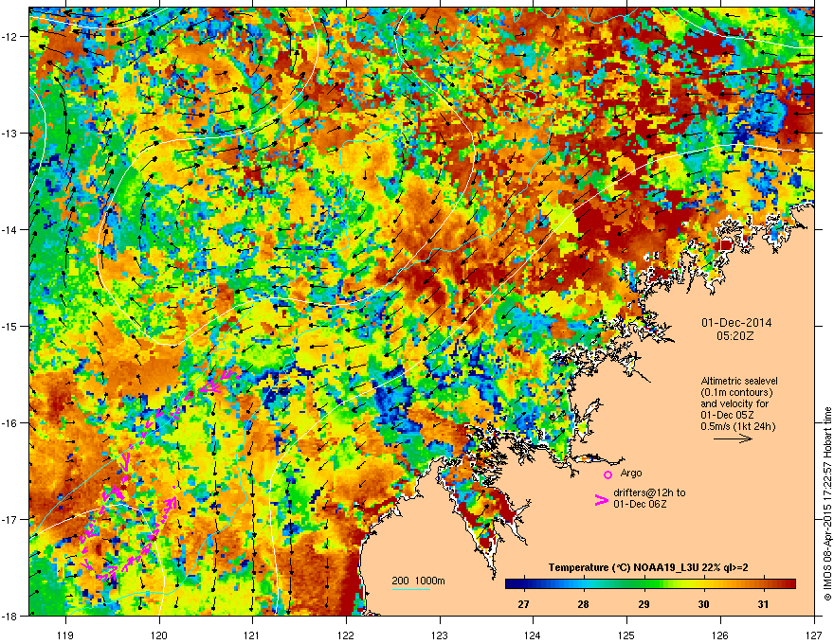The image size is (834, 644).
Task: Click latitude axis label -14
Action: [x=10, y=230]
